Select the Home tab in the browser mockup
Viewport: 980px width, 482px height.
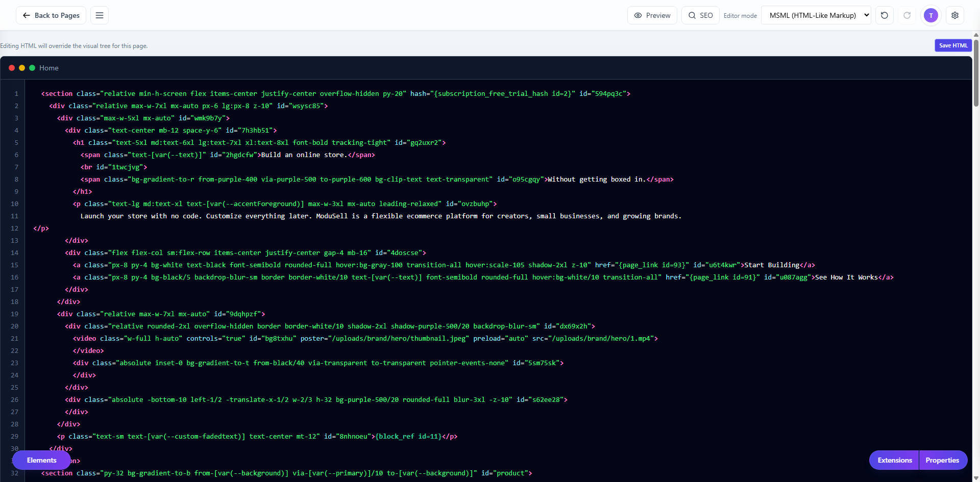pos(48,68)
